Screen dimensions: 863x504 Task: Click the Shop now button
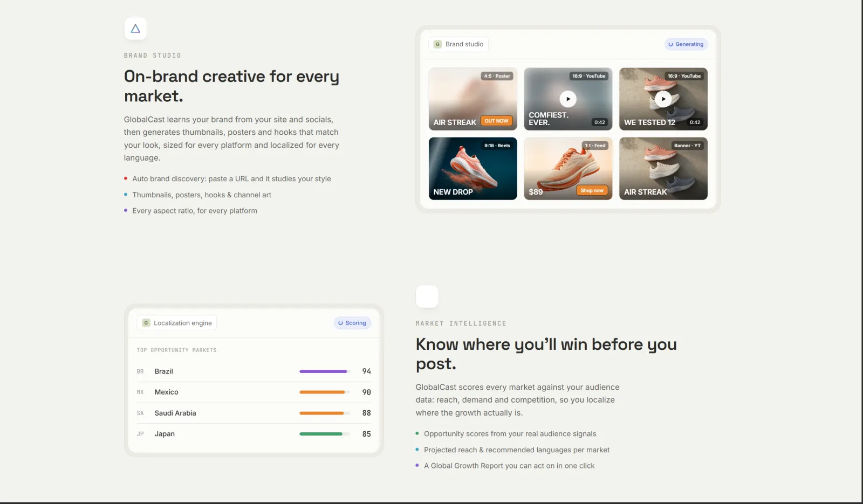click(x=592, y=190)
